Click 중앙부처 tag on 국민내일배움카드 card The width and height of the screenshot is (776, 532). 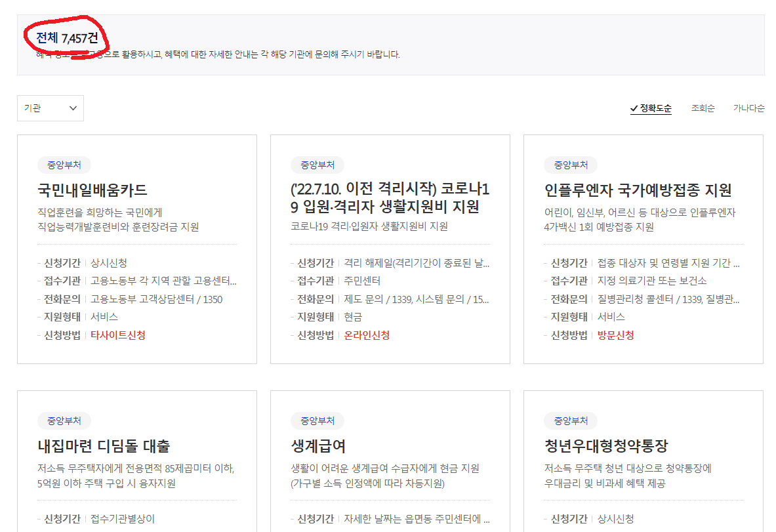click(x=64, y=165)
